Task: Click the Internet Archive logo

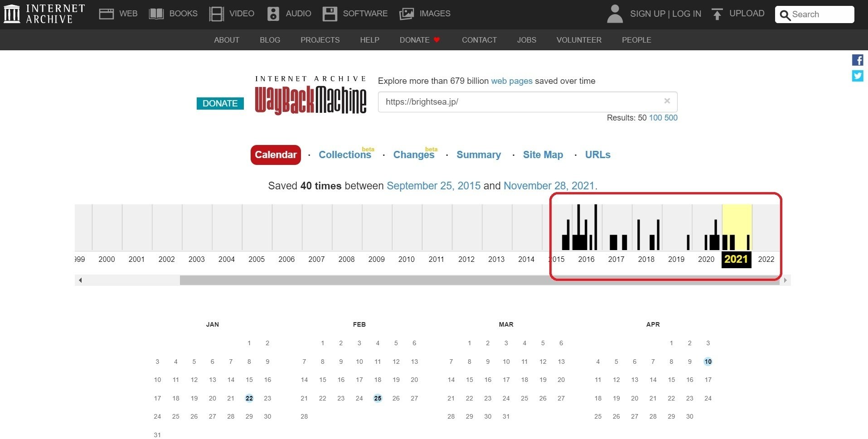Action: [44, 14]
